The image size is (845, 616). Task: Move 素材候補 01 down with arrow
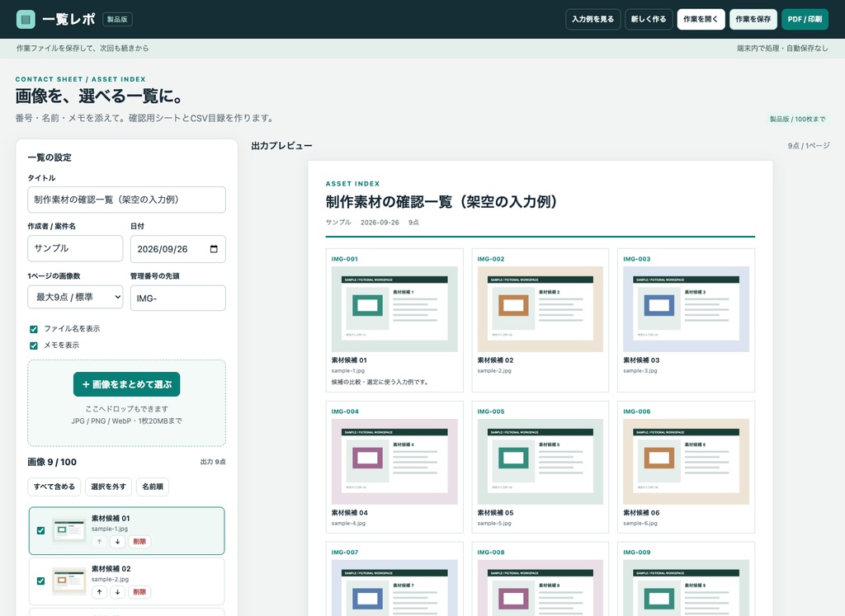(x=117, y=542)
